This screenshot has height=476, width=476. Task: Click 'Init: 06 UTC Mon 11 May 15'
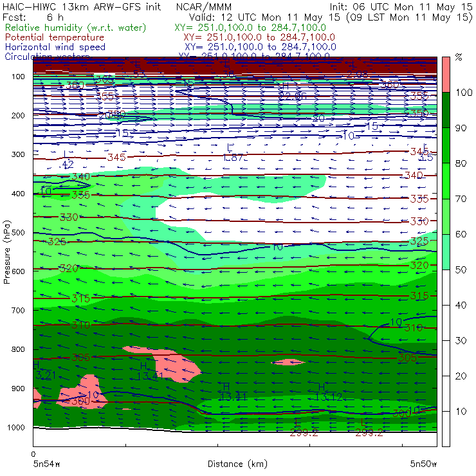pos(401,7)
